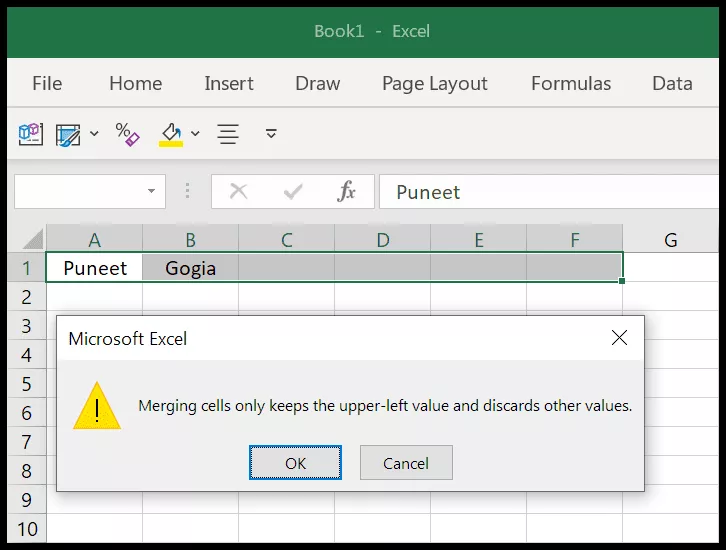726x550 pixels.
Task: Expand the Name Box dropdown
Action: coord(151,191)
